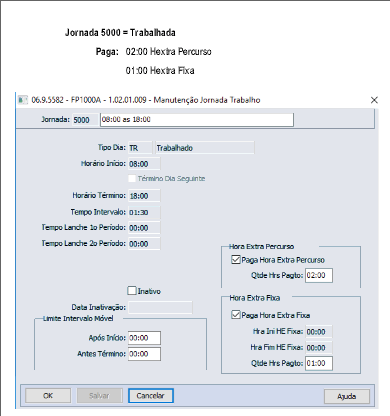The width and height of the screenshot is (390, 416).
Task: Select the Hra Fim HE Fixa field
Action: coord(319,348)
